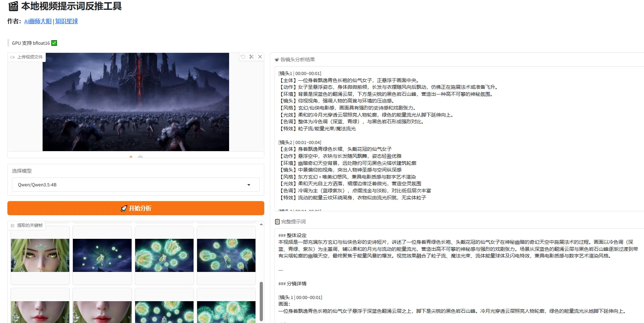Viewport: 644px width, 323px height.
Task: Click the rocket icon on the 开始分析 button
Action: [x=124, y=209]
